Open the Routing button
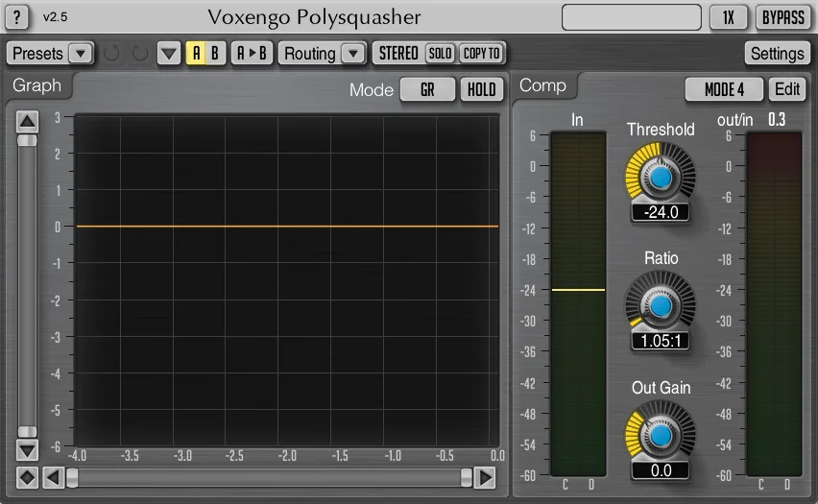 (309, 53)
